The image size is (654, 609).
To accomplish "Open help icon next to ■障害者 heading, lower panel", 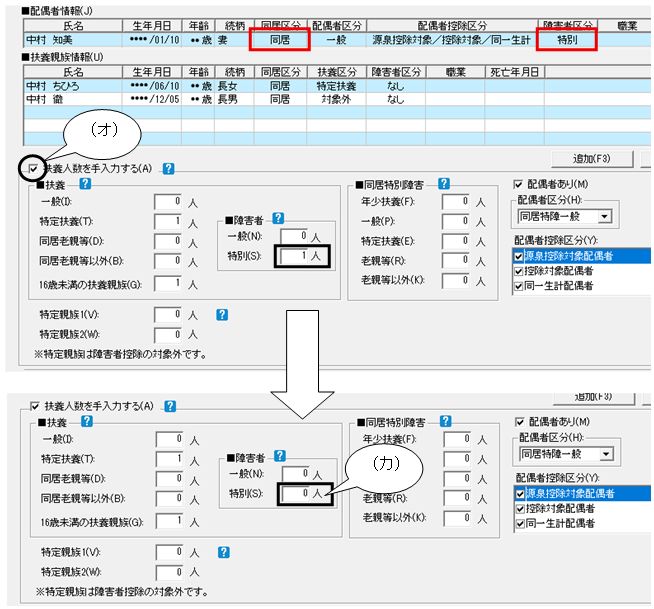I will [x=279, y=456].
